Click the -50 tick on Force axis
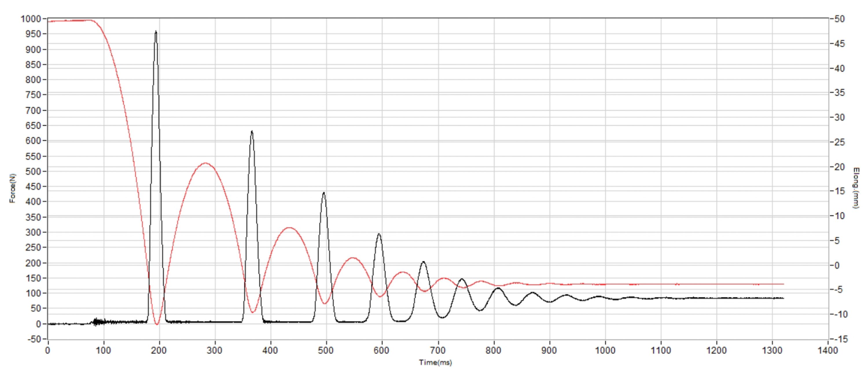 [34, 339]
